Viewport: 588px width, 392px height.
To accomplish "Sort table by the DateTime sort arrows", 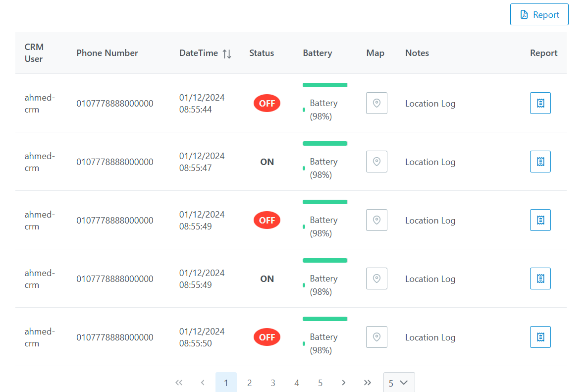I will [x=227, y=54].
